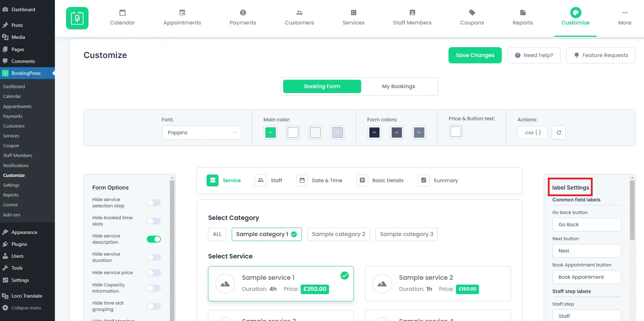Switch to the My Bookings tab
644x321 pixels.
399,86
